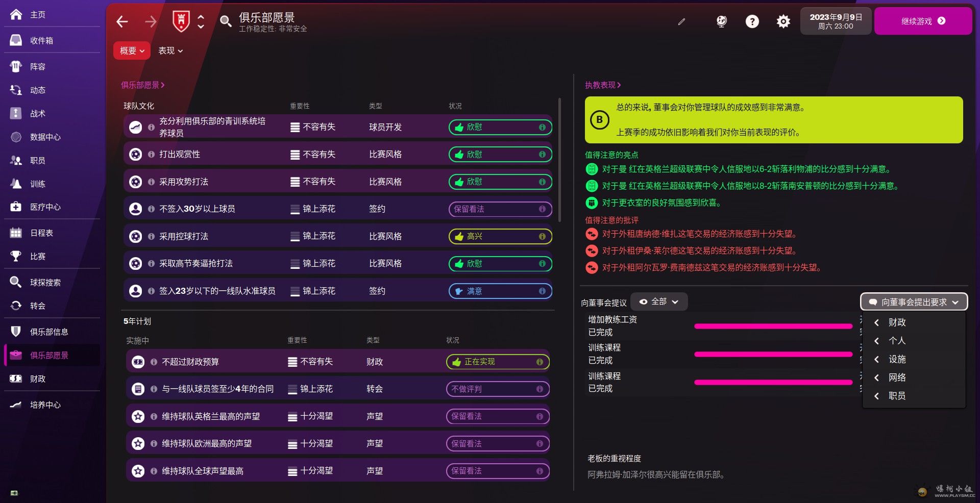Toggle the 全部 eye filter dropdown
This screenshot has height=503, width=980.
[x=659, y=302]
